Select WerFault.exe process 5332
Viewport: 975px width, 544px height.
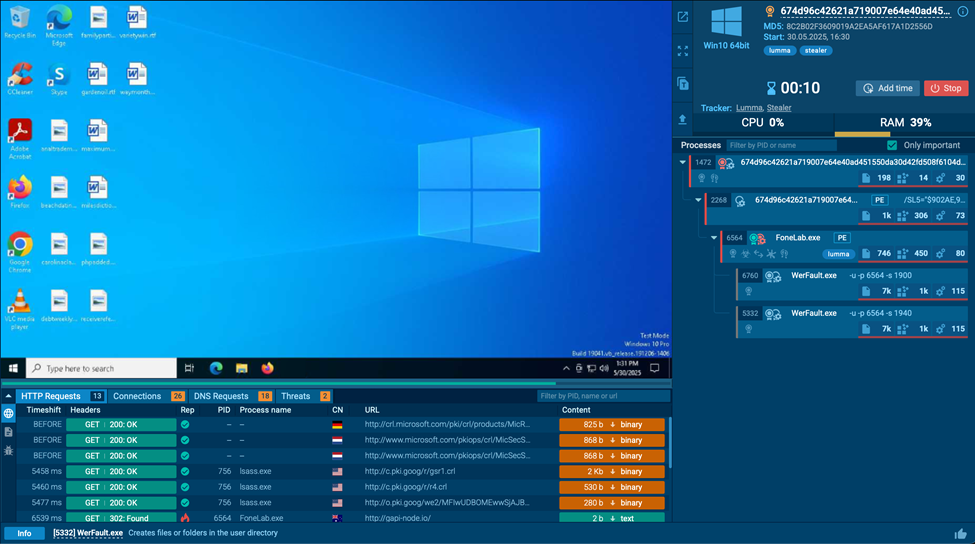tap(853, 321)
